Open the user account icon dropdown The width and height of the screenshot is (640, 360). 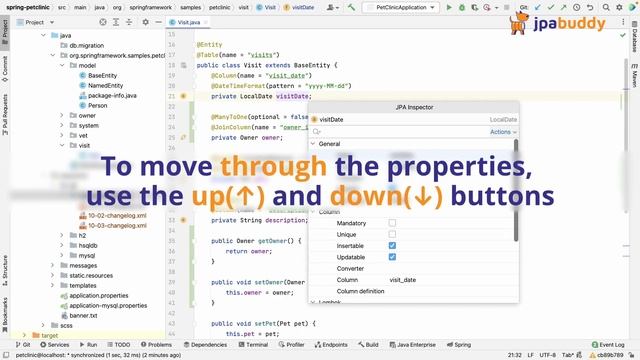(x=333, y=7)
